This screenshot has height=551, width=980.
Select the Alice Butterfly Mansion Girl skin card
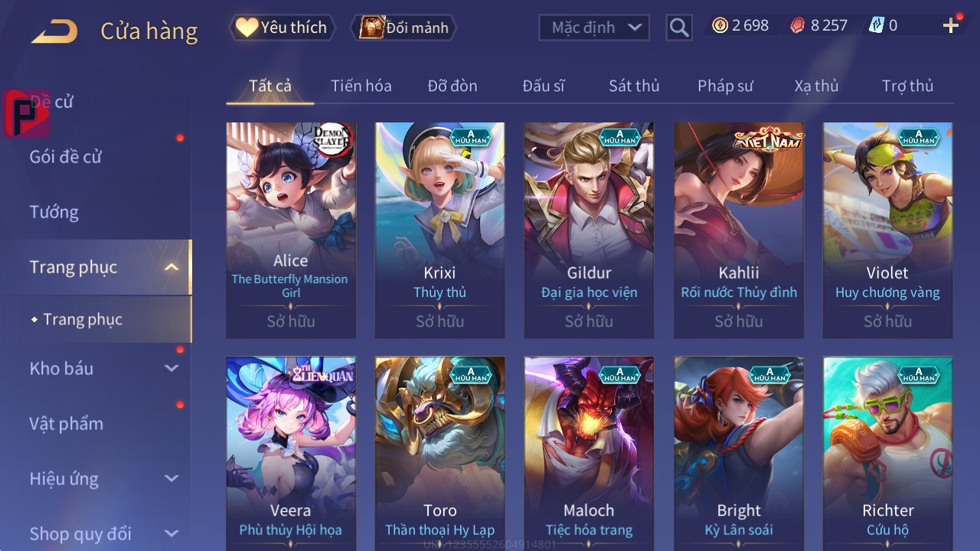click(291, 230)
